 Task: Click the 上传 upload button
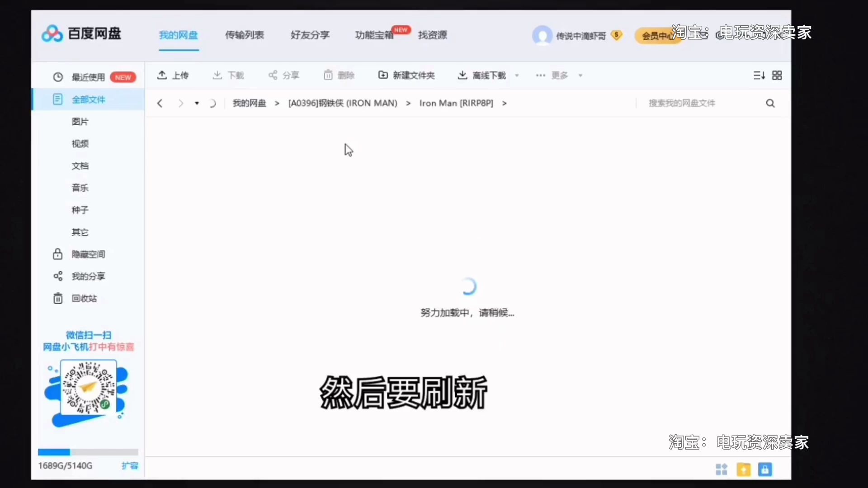(x=173, y=75)
